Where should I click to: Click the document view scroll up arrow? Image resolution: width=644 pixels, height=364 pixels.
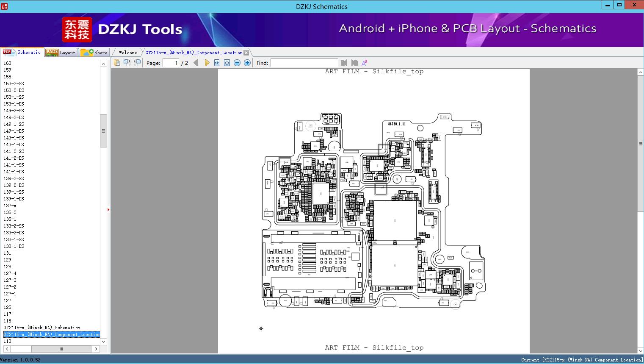[641, 72]
